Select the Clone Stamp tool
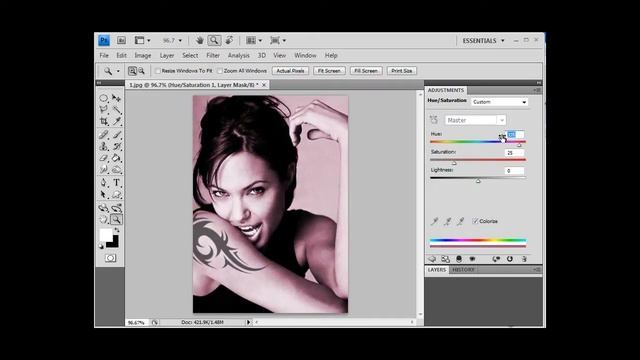This screenshot has height=360, width=640. click(x=103, y=146)
